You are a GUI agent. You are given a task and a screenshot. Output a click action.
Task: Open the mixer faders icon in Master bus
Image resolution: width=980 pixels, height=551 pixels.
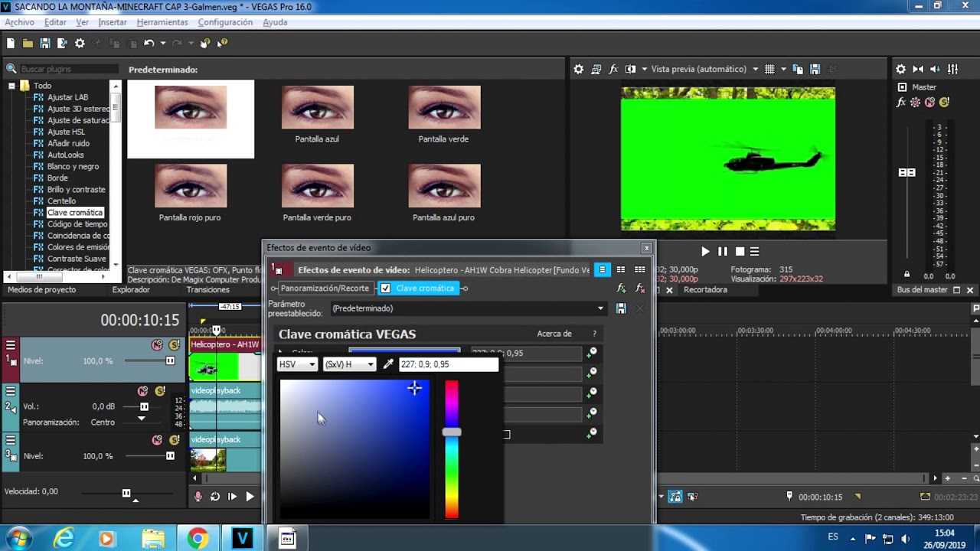click(953, 69)
